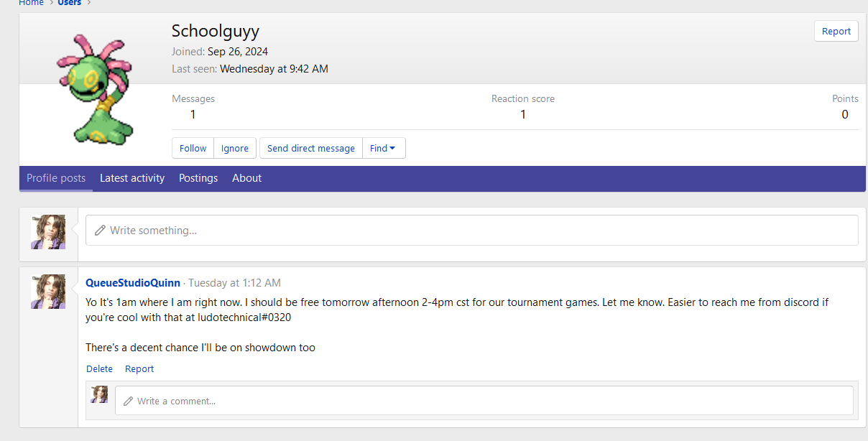
Task: Open the QueueStudioQuinn username link
Action: 133,283
